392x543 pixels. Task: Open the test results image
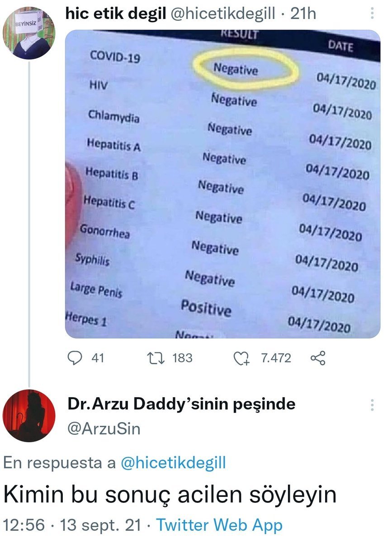(x=222, y=183)
